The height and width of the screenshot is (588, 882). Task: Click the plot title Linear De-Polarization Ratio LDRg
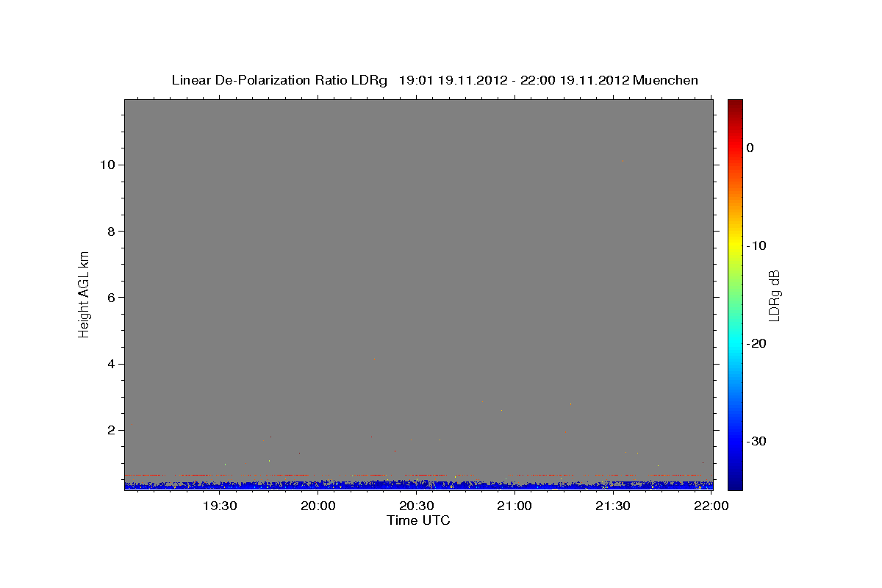[x=279, y=80]
